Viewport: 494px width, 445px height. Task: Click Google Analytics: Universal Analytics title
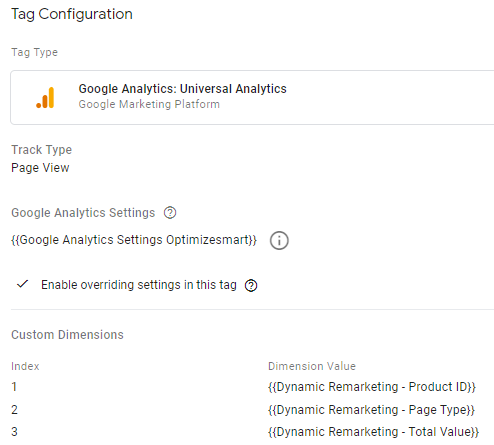pos(182,89)
